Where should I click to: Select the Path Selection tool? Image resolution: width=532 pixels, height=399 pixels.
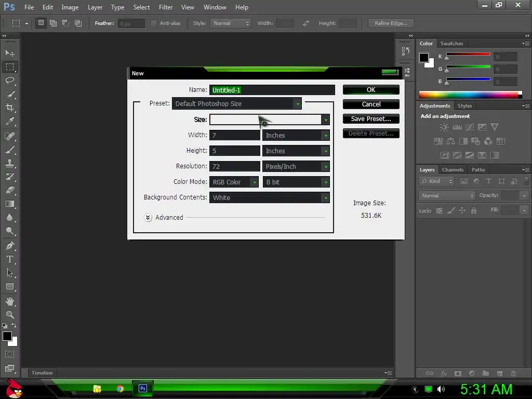tap(10, 273)
